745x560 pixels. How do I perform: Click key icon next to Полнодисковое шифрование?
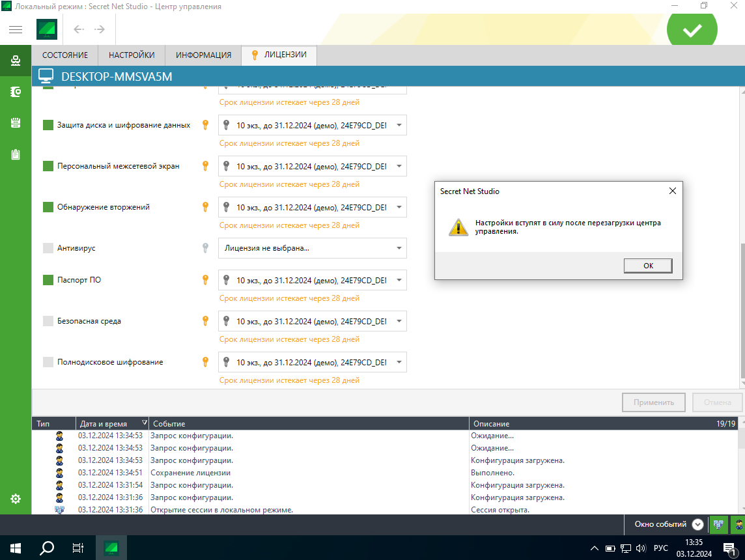pyautogui.click(x=205, y=362)
